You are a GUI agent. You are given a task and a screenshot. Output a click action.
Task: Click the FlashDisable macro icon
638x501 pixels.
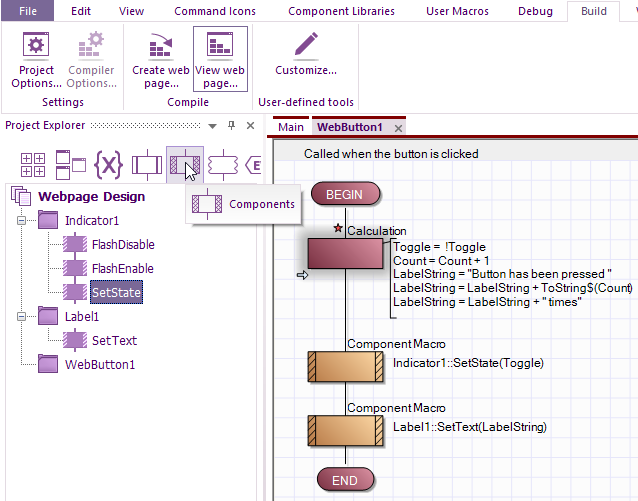(x=75, y=244)
